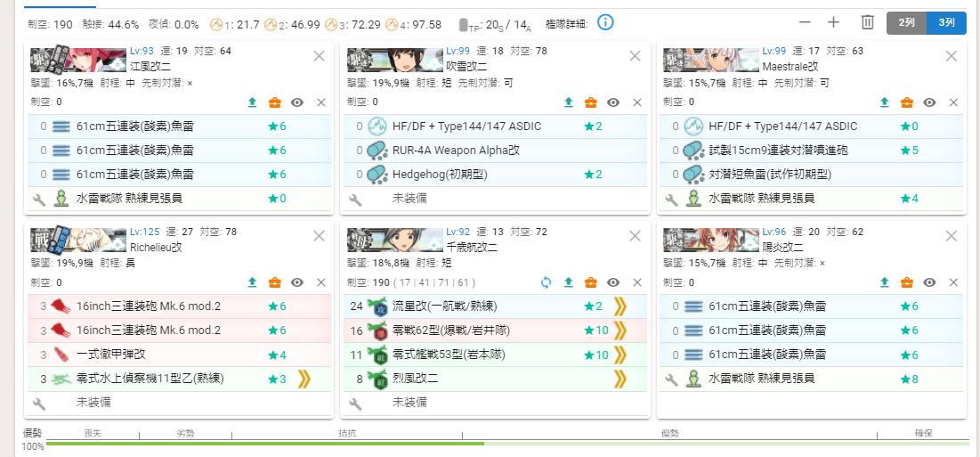This screenshot has width=980, height=457.
Task: Toggle the eye icon on 吹雪改二's card
Action: point(614,102)
